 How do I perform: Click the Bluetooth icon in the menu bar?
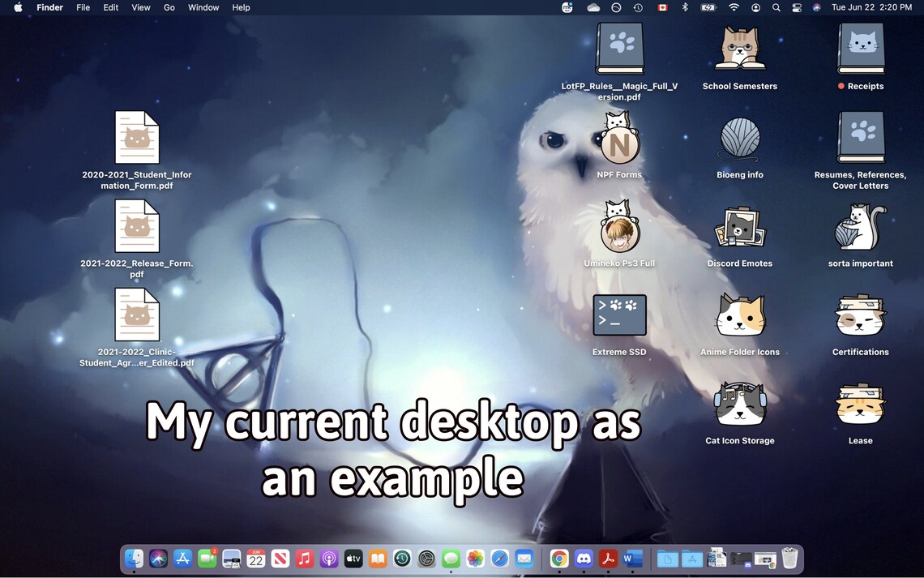click(x=685, y=7)
